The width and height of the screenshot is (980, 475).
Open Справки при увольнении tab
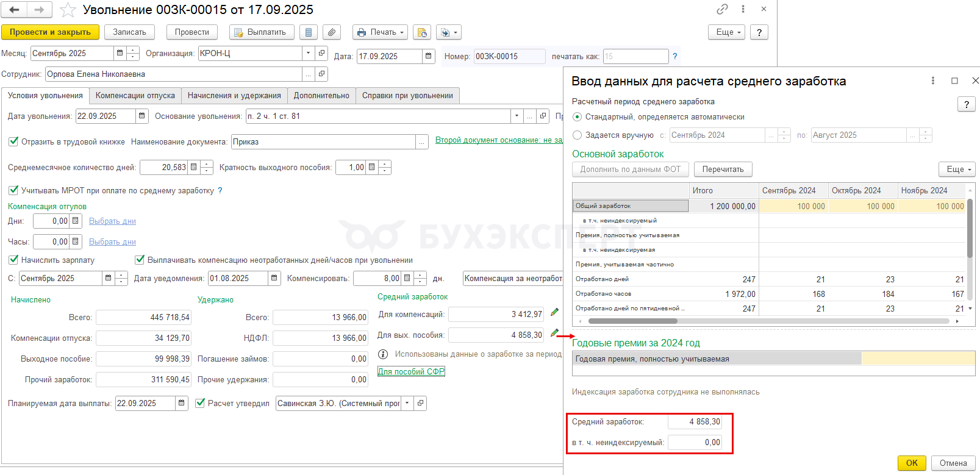coord(407,96)
